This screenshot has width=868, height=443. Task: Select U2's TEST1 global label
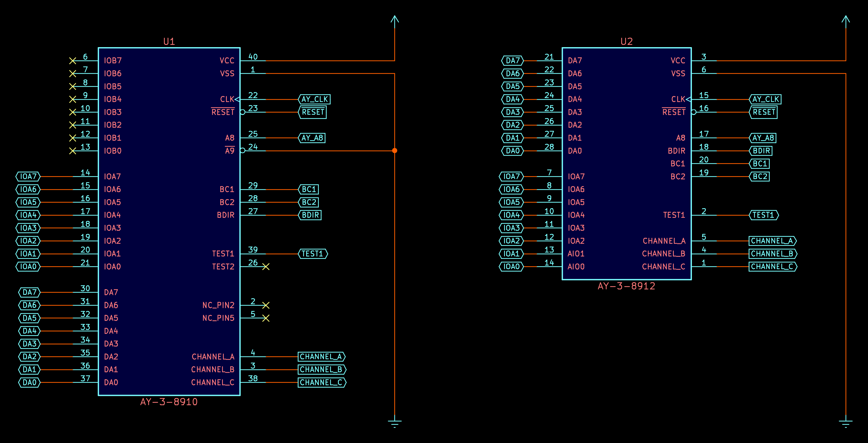[x=764, y=215]
